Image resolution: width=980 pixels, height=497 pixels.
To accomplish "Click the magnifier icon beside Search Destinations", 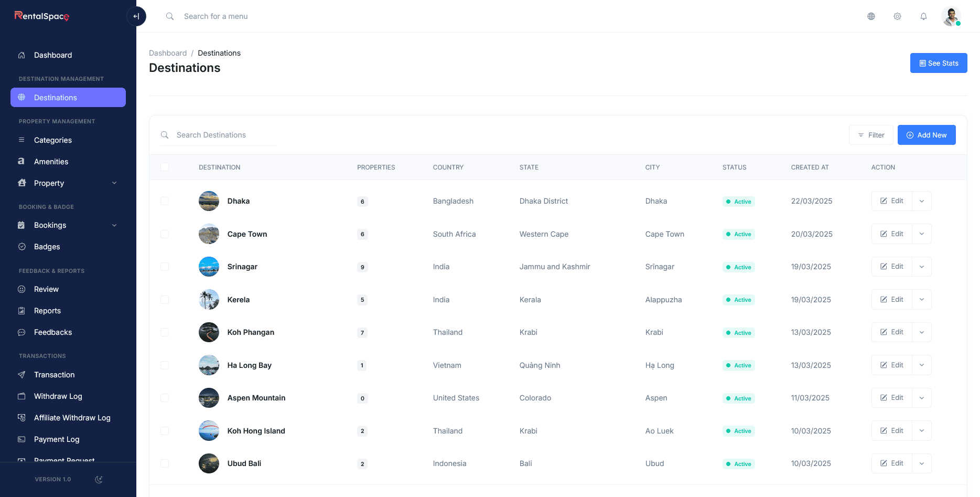I will (x=165, y=135).
